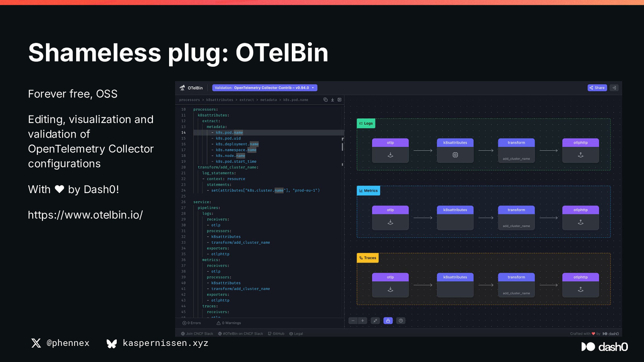Viewport: 644px width, 362px height.
Task: Select the k8sattributes node in Metrics pipeline
Action: click(455, 218)
